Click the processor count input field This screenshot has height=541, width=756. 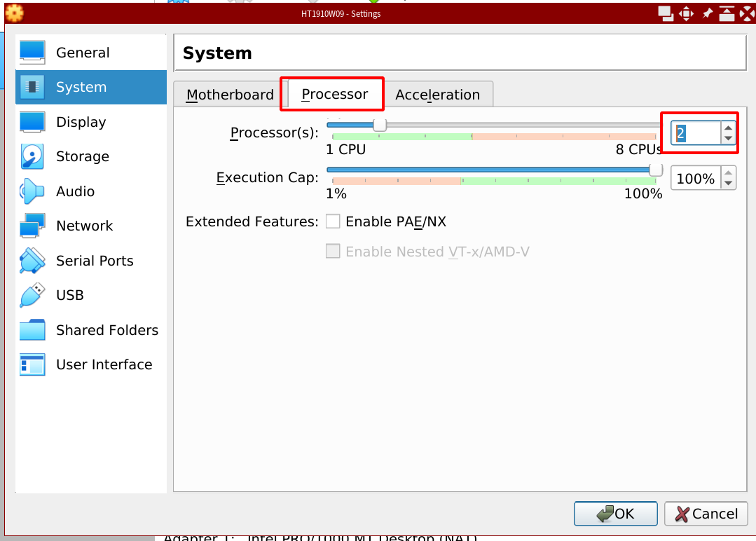coord(696,133)
